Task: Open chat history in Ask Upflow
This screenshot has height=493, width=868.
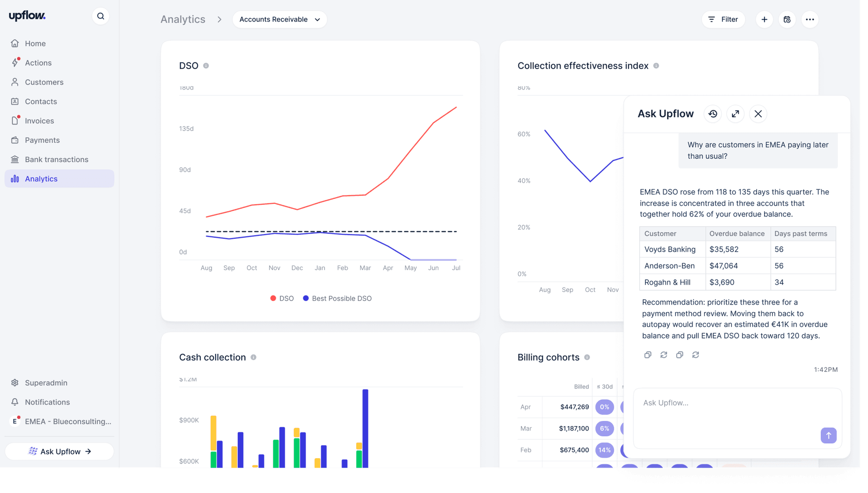Action: coord(713,114)
